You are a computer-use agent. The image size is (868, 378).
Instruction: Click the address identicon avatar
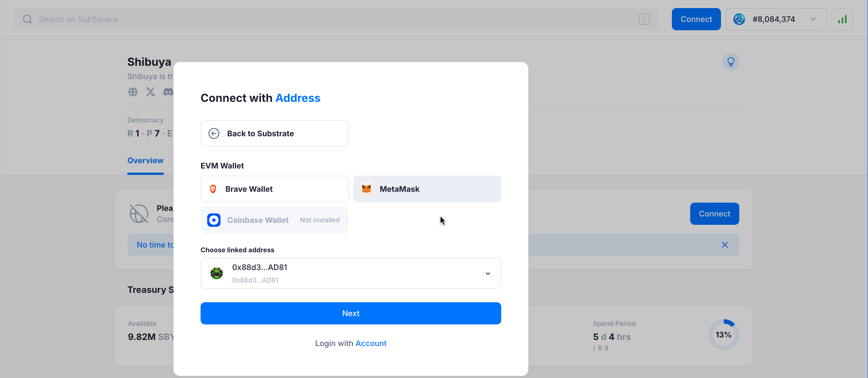(x=216, y=273)
